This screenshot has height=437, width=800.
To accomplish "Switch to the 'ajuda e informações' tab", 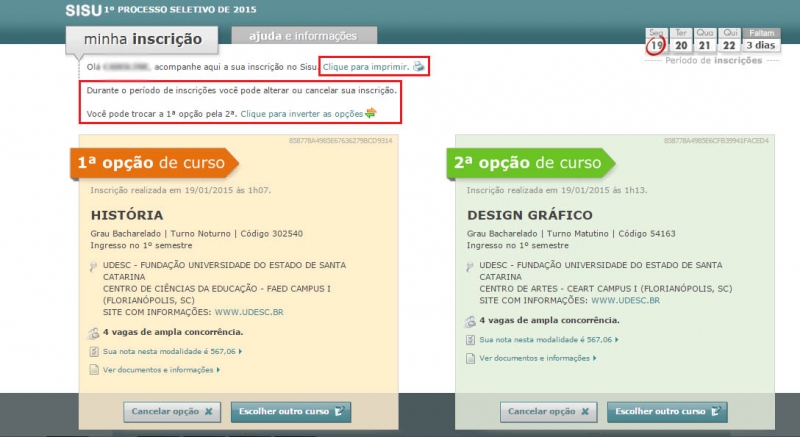I will click(294, 36).
